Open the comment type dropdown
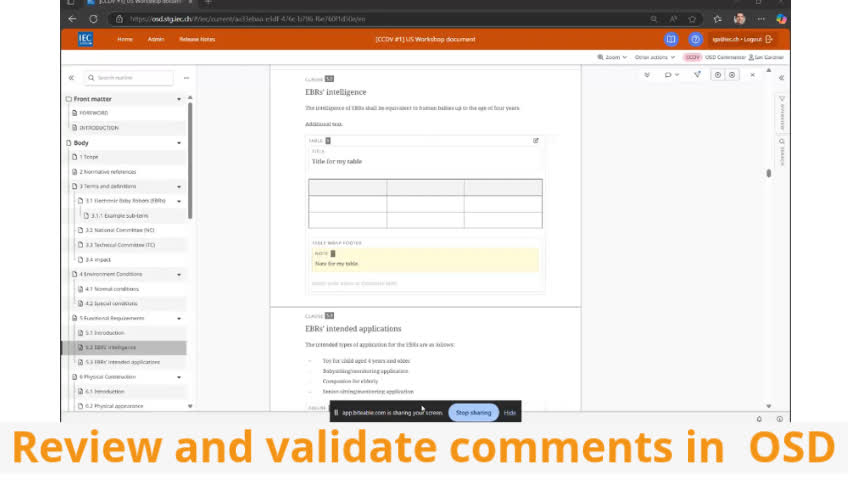852x480 pixels. pyautogui.click(x=671, y=75)
